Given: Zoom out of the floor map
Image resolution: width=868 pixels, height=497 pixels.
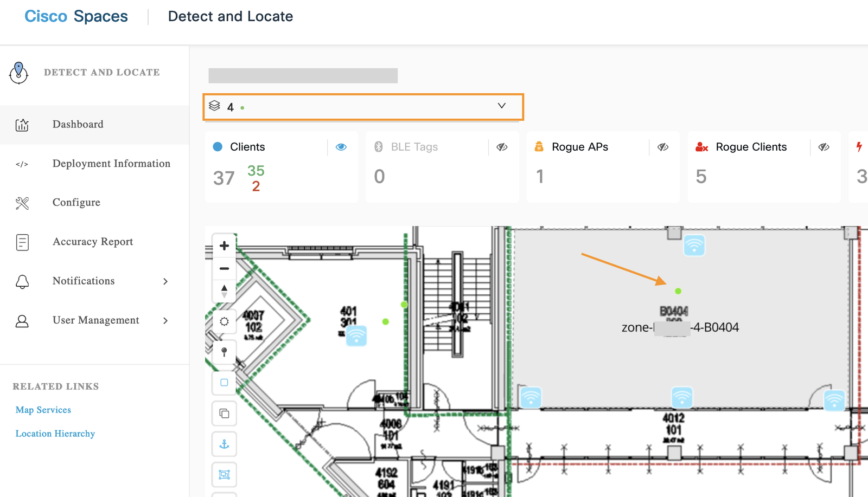Looking at the screenshot, I should [x=224, y=268].
